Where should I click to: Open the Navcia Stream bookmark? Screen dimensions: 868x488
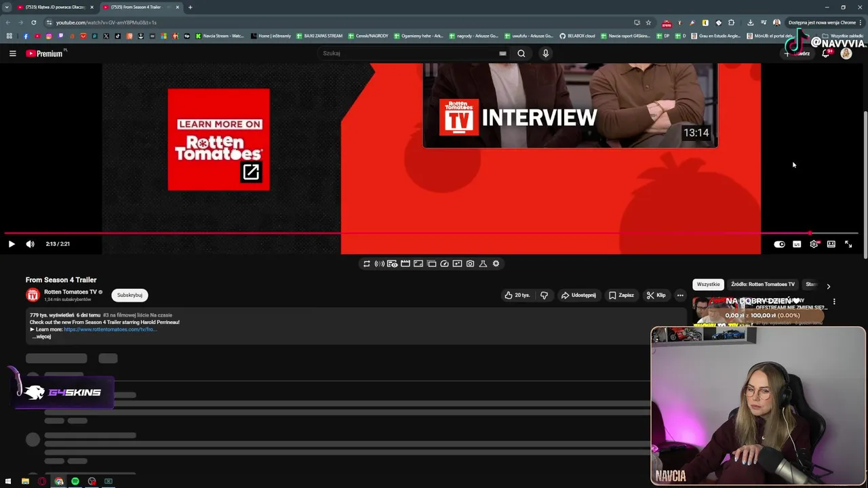point(221,36)
